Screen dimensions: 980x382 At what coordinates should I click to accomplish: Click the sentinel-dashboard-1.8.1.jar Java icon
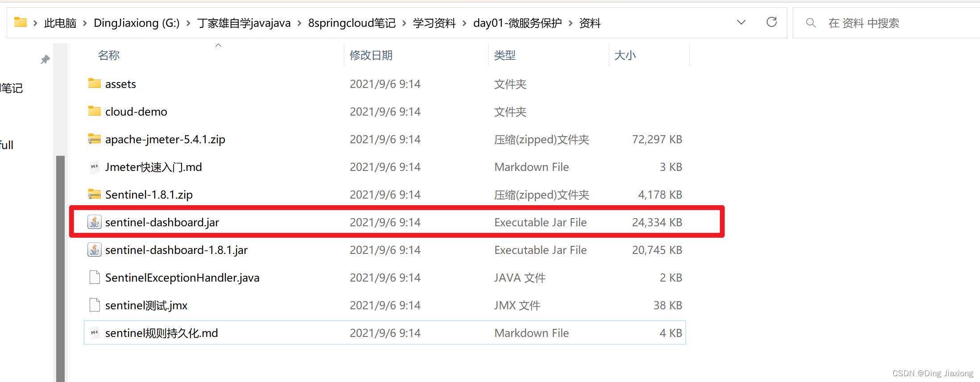tap(94, 249)
